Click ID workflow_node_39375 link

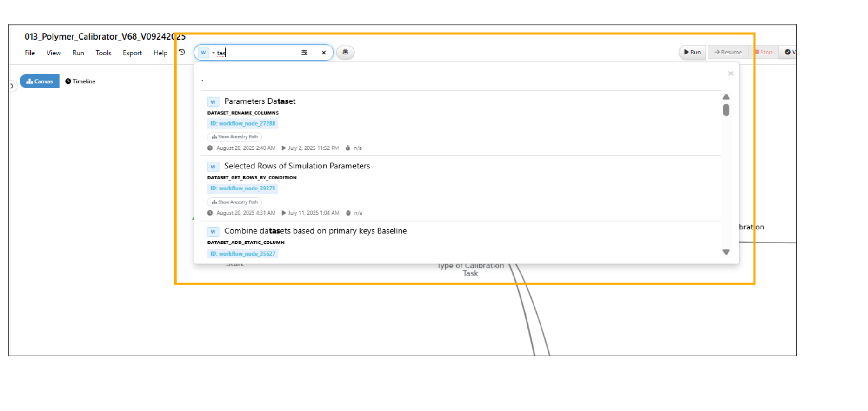(x=242, y=189)
